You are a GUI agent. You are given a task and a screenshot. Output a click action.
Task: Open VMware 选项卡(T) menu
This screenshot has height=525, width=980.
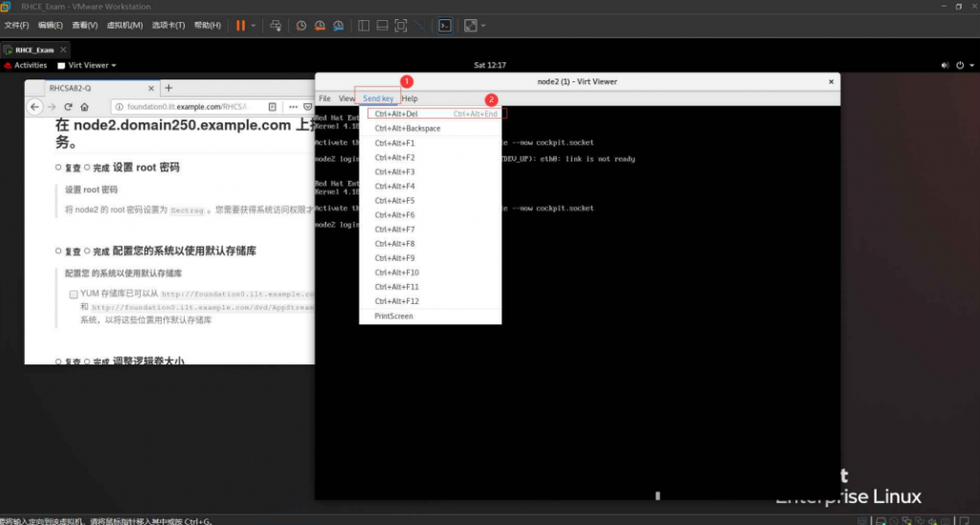point(168,26)
